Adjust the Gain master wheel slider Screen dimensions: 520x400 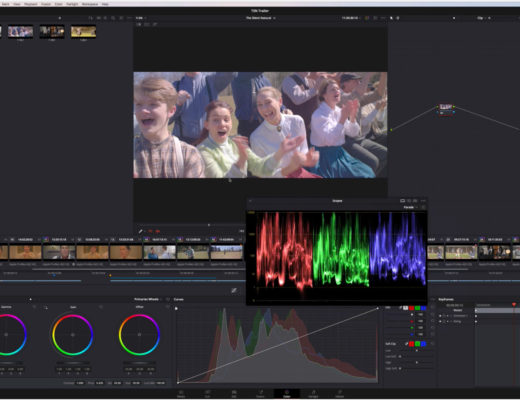73,363
